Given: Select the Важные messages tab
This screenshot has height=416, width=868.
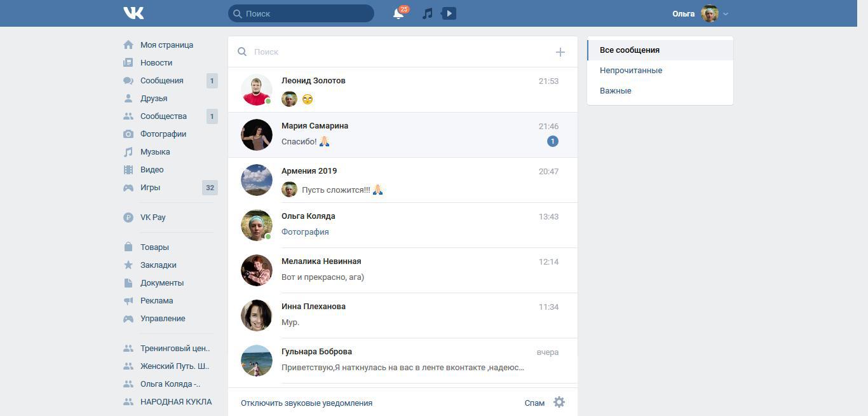Looking at the screenshot, I should point(615,91).
